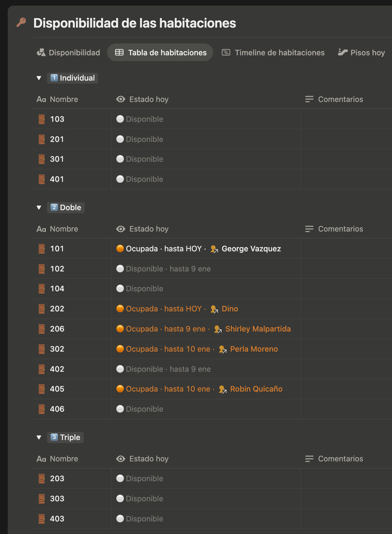This screenshot has height=534, width=392.
Task: Click room name 103
Action: coord(57,119)
